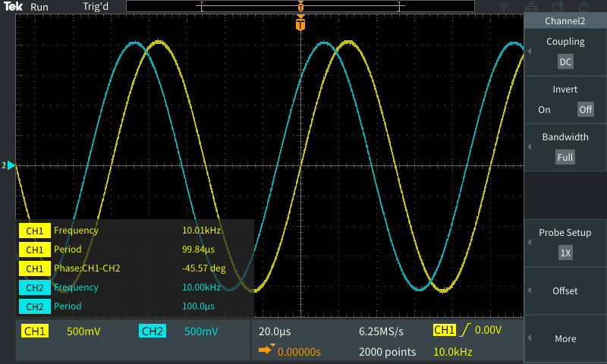The height and width of the screenshot is (364, 607).
Task: Click the Wi-Fi status icon
Action: click(x=504, y=7)
